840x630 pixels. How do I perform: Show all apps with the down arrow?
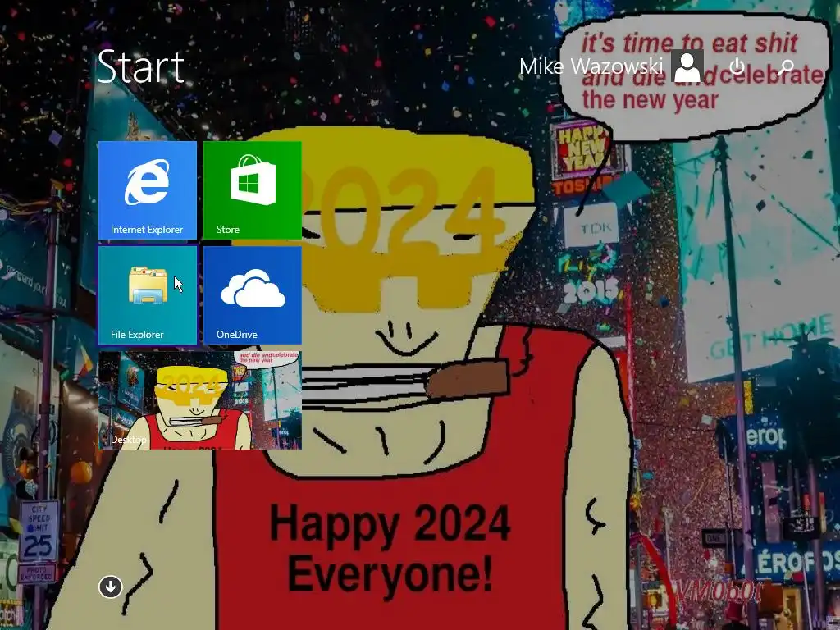[111, 587]
